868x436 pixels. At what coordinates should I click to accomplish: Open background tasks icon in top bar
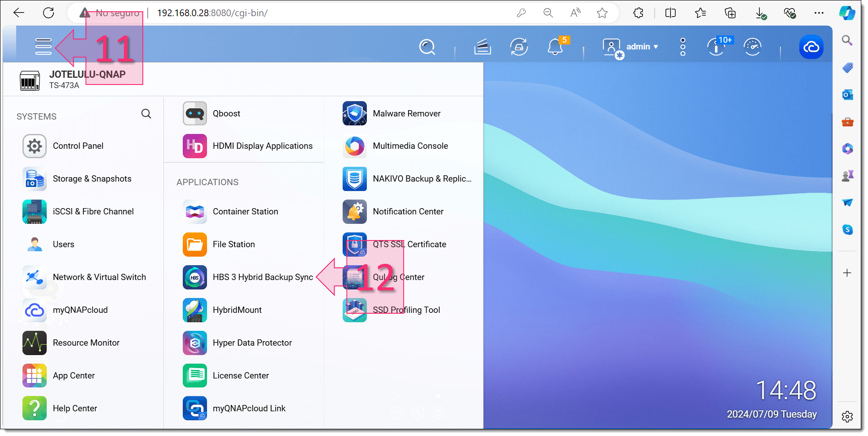tap(482, 47)
